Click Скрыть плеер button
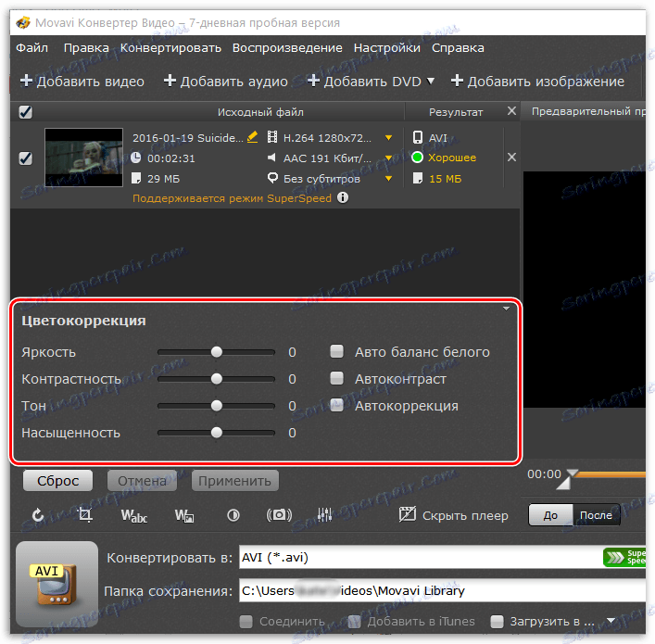 [453, 515]
